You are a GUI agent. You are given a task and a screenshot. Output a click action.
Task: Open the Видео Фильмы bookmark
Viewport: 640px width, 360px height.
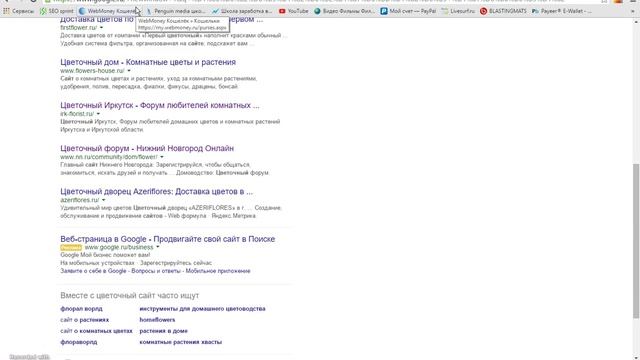[x=344, y=11]
